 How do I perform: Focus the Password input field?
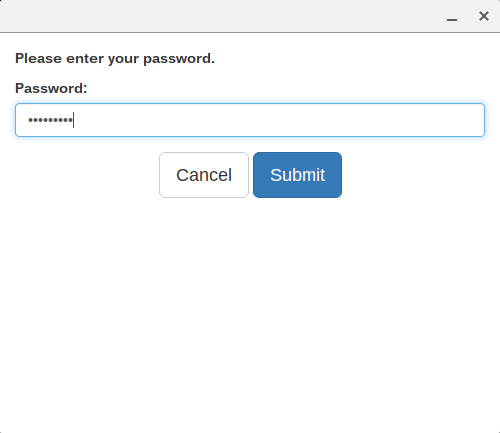coord(250,120)
